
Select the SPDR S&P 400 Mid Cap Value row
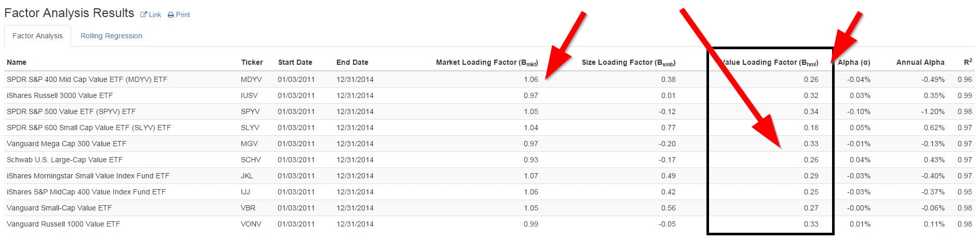[x=87, y=79]
